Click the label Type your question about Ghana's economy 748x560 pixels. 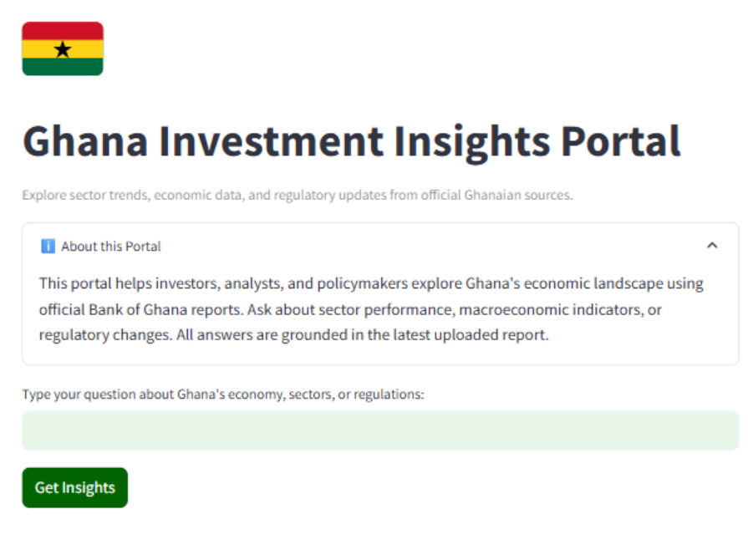pos(223,395)
